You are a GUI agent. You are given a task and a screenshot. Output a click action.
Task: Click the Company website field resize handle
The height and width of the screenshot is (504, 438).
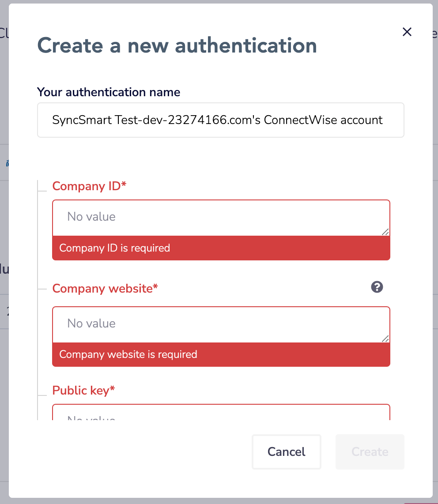385,339
